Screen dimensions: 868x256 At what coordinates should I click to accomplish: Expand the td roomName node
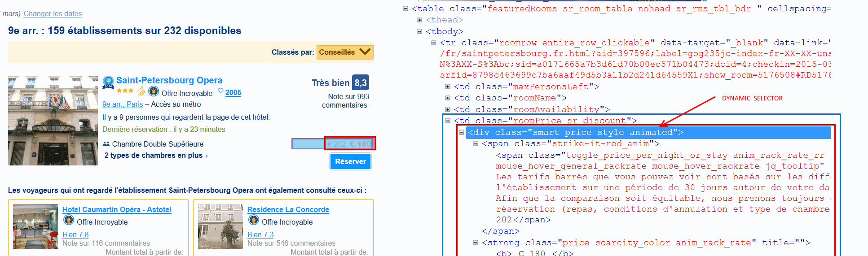[x=448, y=98]
